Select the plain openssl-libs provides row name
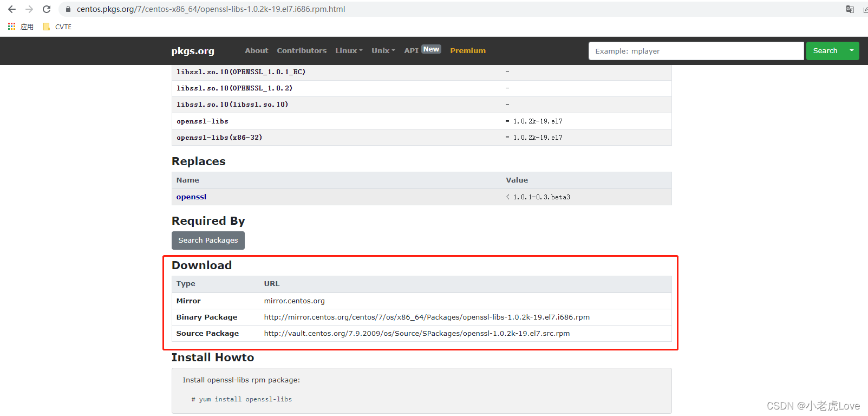Screen dimensions: 868x416 click(203, 121)
